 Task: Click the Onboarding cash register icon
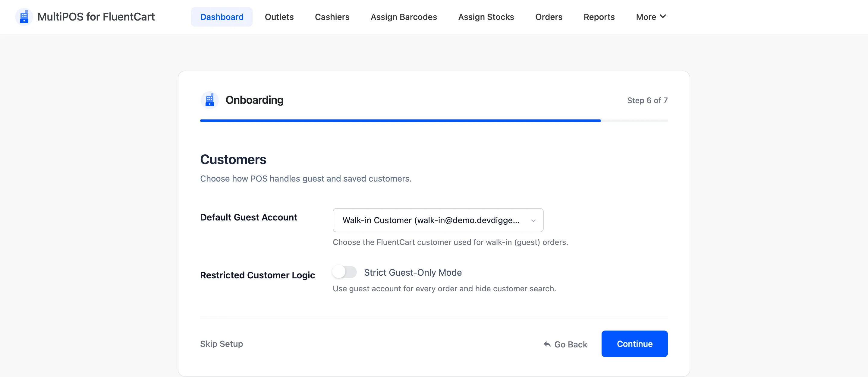coord(209,100)
